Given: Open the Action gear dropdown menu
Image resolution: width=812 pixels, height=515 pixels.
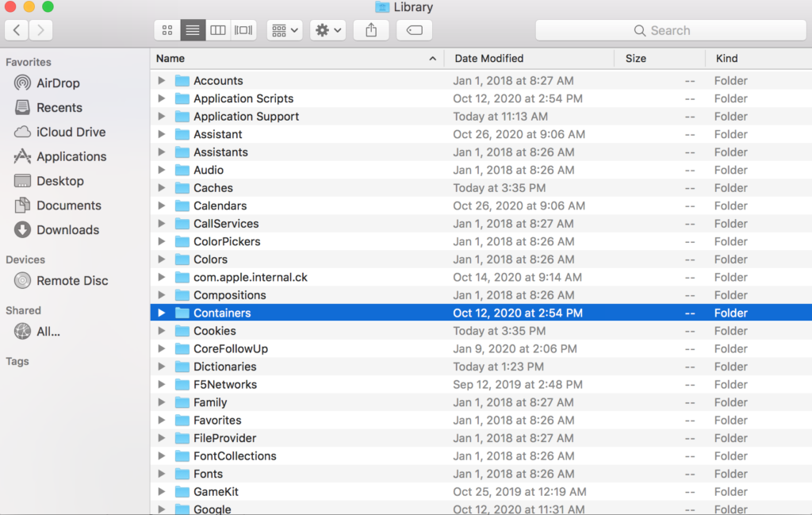Looking at the screenshot, I should [x=328, y=30].
